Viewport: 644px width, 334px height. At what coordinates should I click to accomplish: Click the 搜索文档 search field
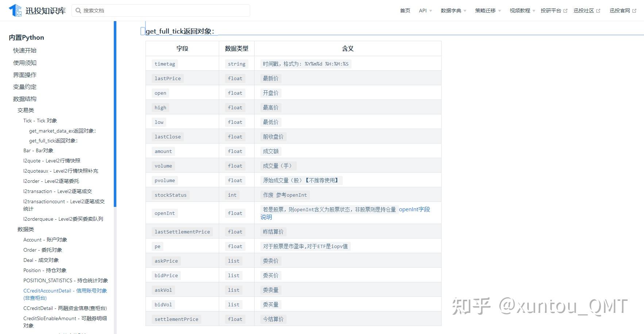point(160,10)
